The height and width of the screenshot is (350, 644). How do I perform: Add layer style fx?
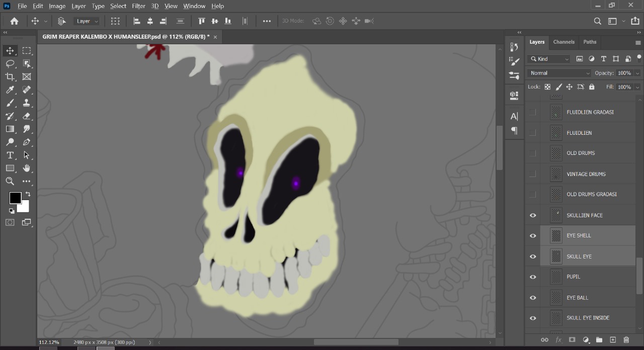(558, 340)
